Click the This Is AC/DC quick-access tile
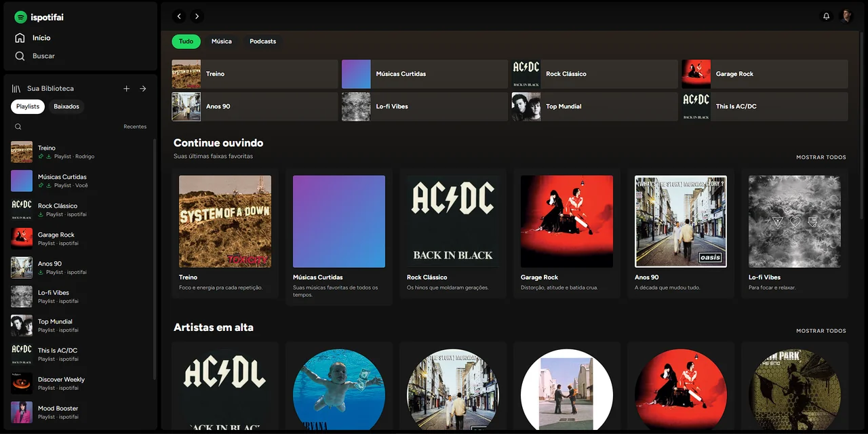The height and width of the screenshot is (434, 868). [x=765, y=106]
